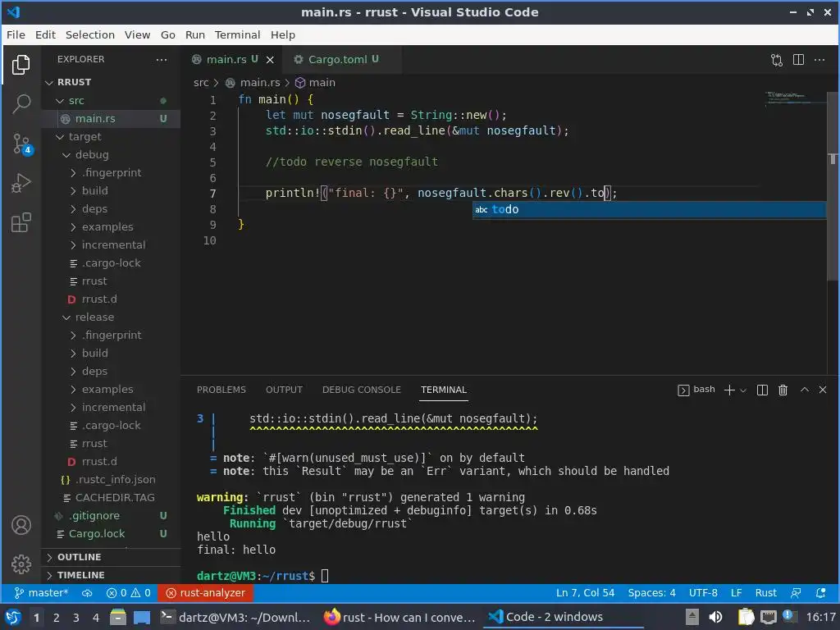Open the notifications bell icon
840x630 pixels.
[x=820, y=593]
